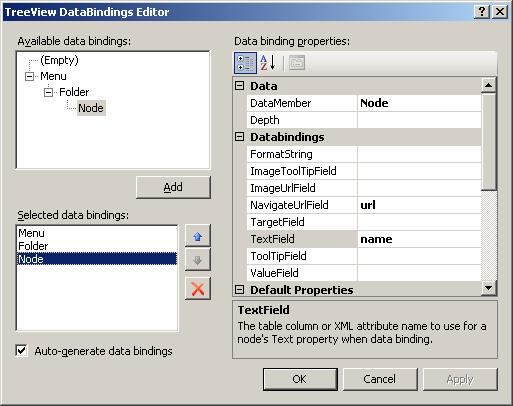Close the TreeView DataBindings Editor dialog
Screen dimensions: 513x406
[500, 12]
